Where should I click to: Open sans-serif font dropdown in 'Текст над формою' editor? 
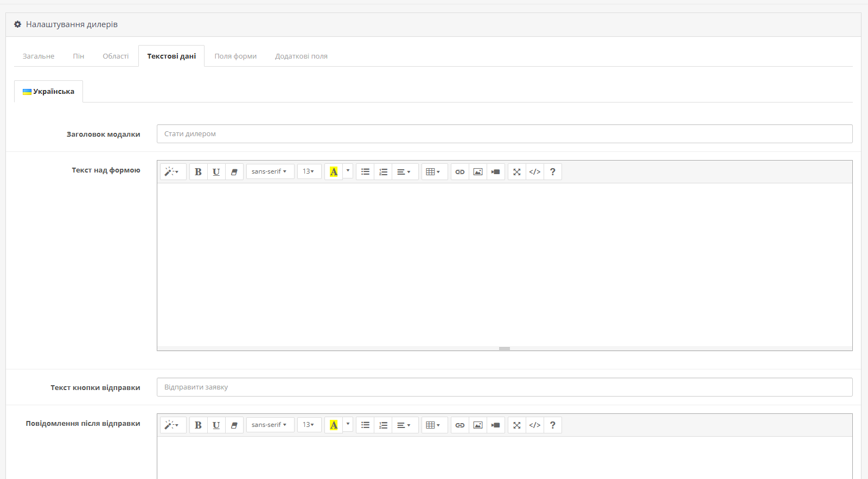coord(270,172)
